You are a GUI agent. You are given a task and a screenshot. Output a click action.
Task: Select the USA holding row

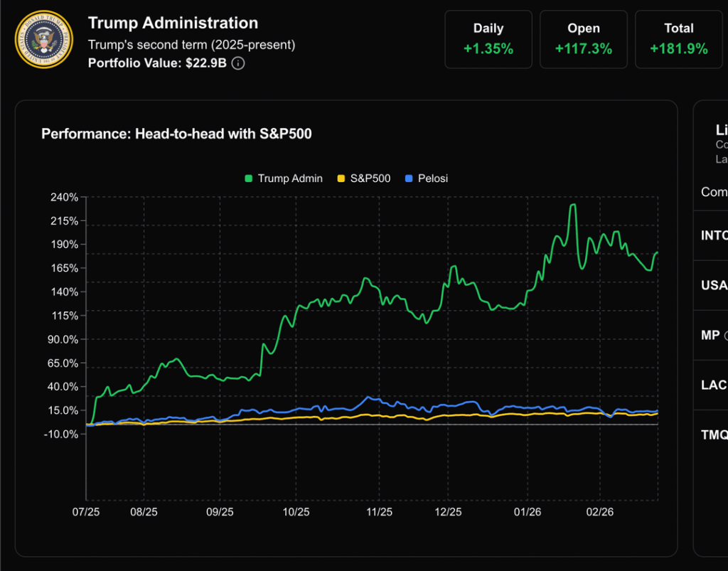(714, 285)
